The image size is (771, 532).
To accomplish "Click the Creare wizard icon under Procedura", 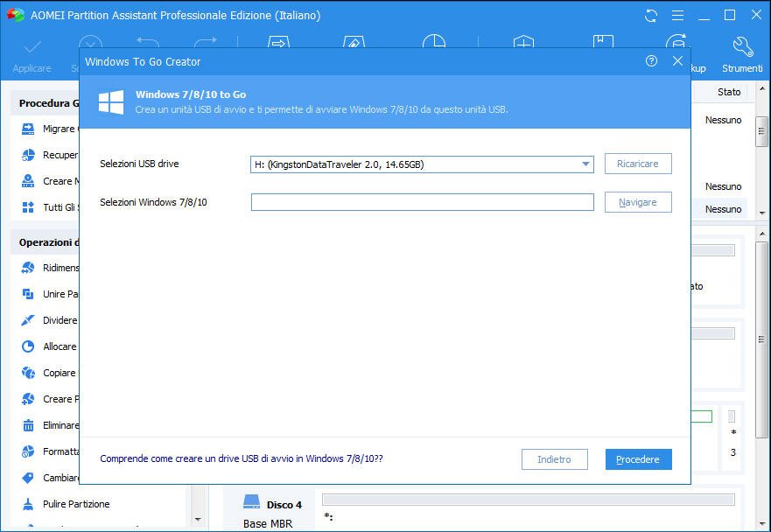I will click(28, 181).
